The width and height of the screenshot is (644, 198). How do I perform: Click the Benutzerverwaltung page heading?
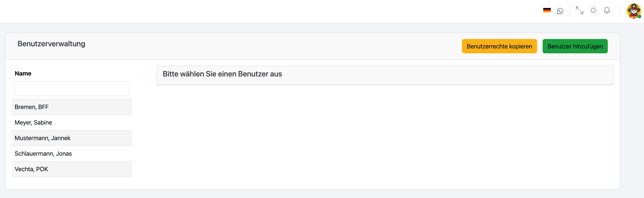51,44
